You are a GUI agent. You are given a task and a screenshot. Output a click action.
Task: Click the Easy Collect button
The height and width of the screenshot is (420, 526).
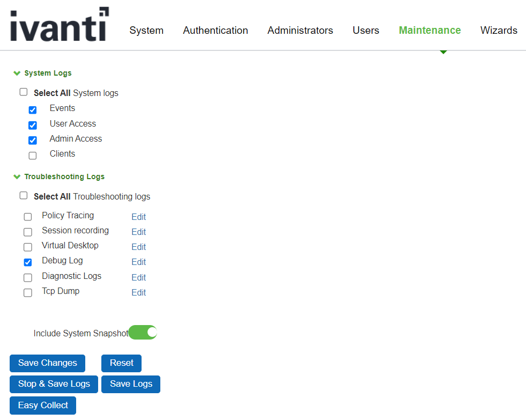coord(43,406)
